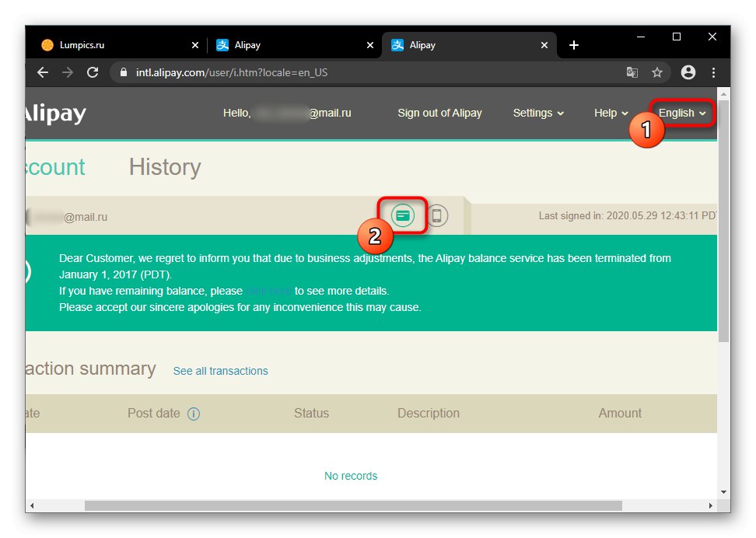Reload the Alipay page
756x538 pixels.
click(93, 72)
